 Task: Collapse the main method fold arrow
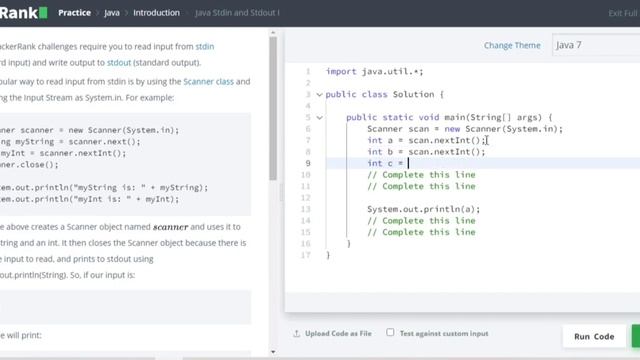(x=319, y=118)
